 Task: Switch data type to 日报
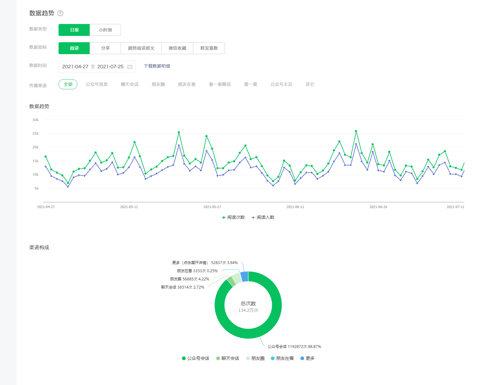[74, 30]
